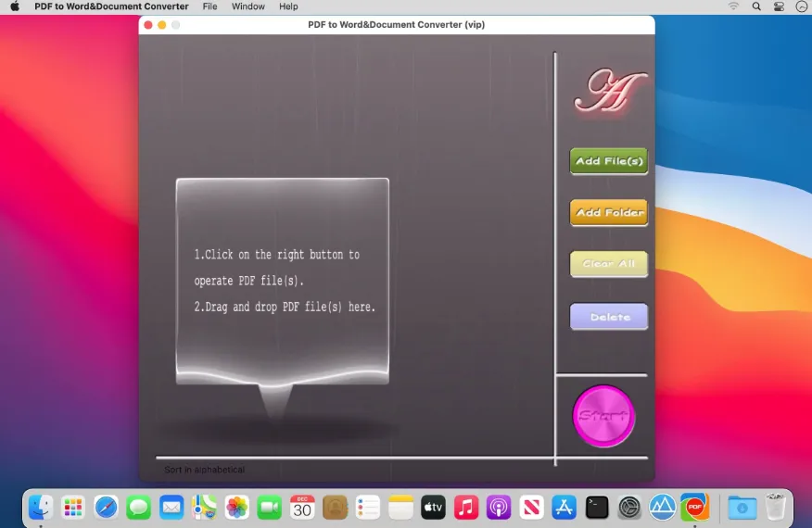This screenshot has width=812, height=528.
Task: Open Calendar showing Dec 30
Action: [x=302, y=508]
